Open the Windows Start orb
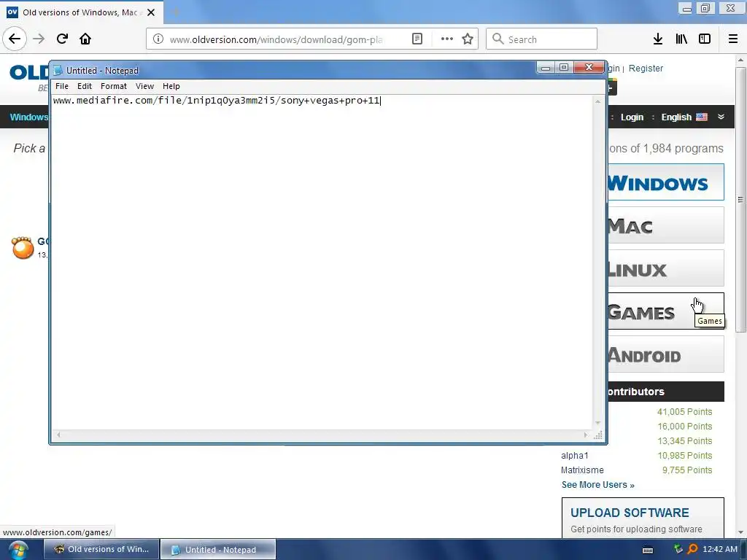The width and height of the screenshot is (747, 560). (x=18, y=550)
